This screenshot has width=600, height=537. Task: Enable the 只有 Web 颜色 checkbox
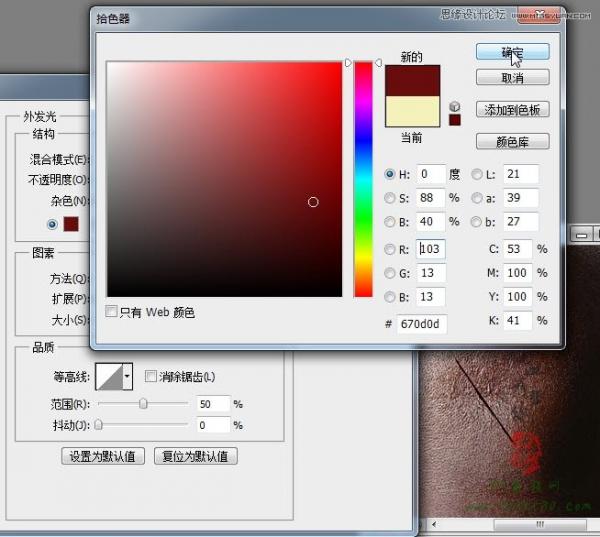(111, 312)
